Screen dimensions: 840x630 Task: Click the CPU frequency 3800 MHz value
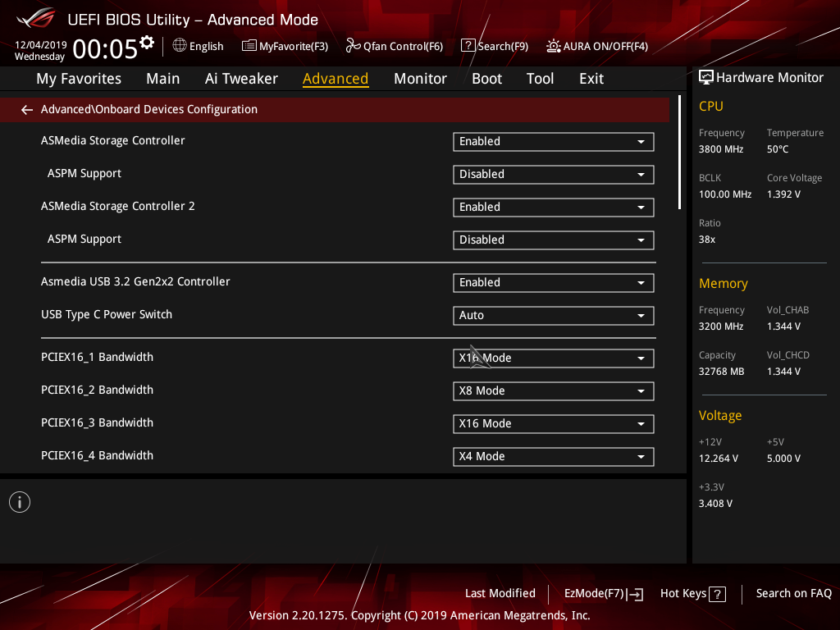[x=721, y=149]
